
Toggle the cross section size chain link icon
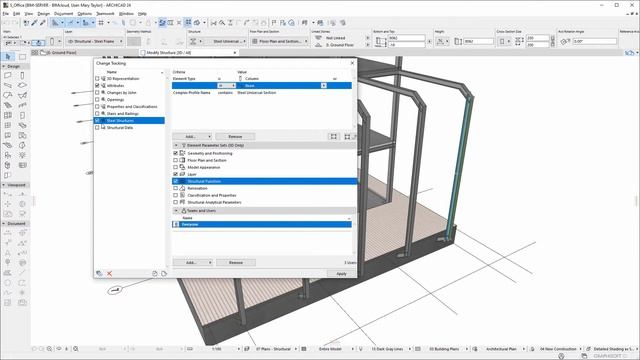click(x=553, y=41)
